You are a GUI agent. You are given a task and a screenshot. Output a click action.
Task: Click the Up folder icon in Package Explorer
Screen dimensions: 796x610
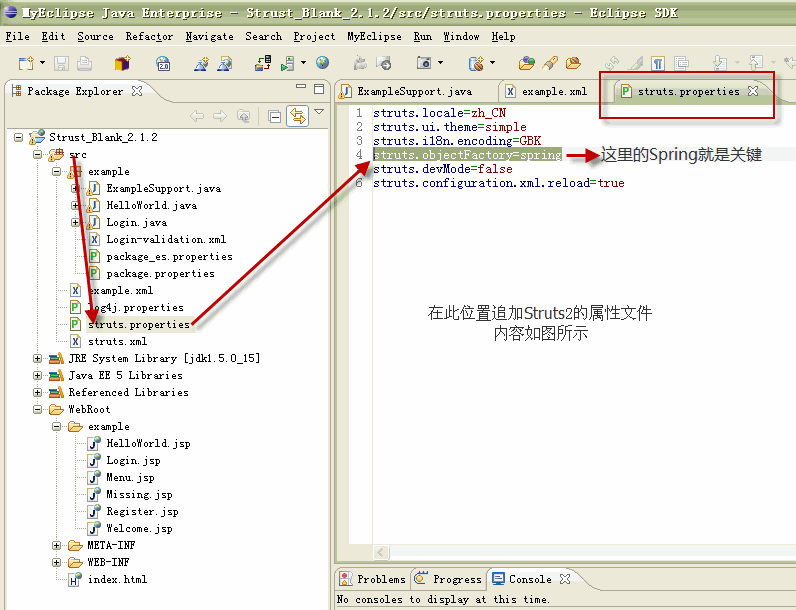click(x=244, y=116)
